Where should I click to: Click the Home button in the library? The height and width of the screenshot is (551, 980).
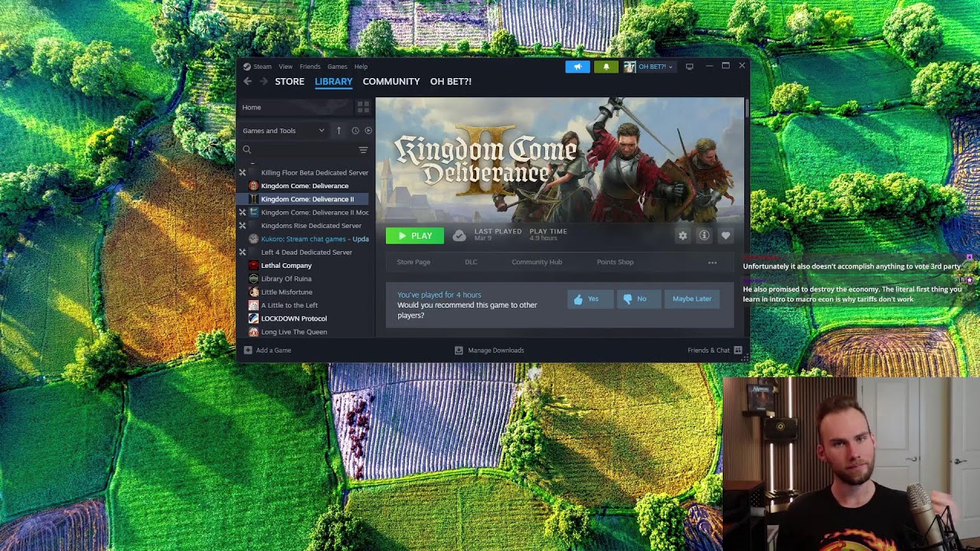pyautogui.click(x=295, y=107)
